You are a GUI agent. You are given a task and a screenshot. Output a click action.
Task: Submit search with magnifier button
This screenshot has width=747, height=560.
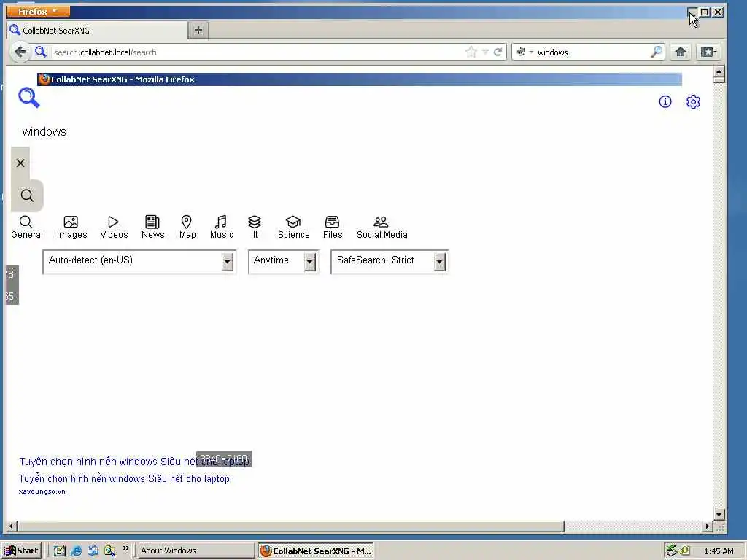pyautogui.click(x=27, y=195)
